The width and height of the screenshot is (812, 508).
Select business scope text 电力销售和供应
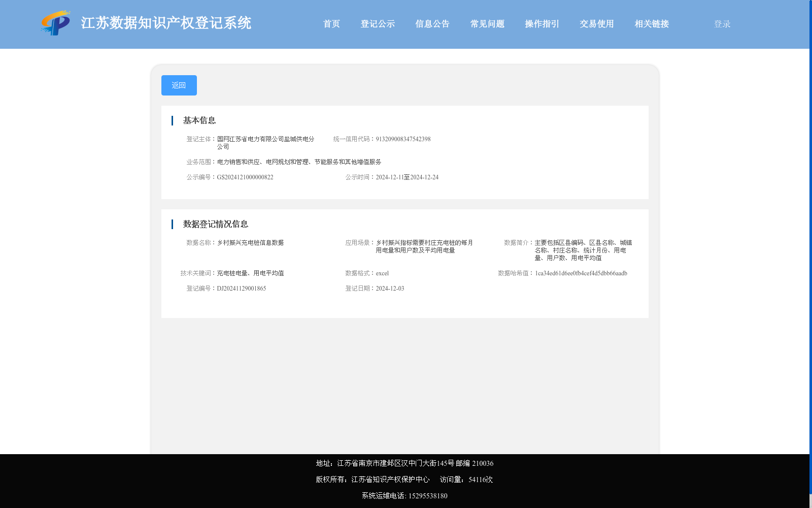[239, 162]
